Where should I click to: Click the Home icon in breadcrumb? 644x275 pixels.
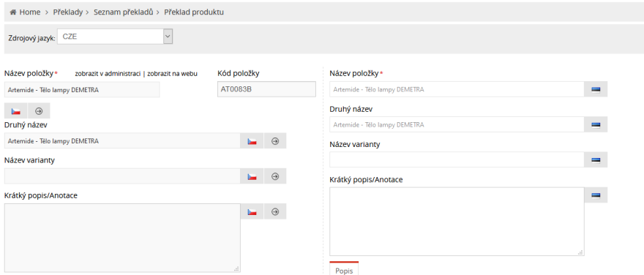click(12, 12)
